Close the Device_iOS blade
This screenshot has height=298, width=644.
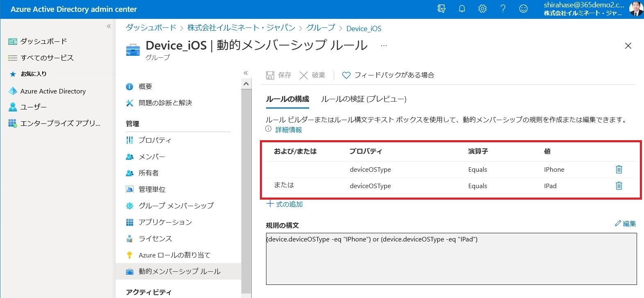click(x=628, y=46)
